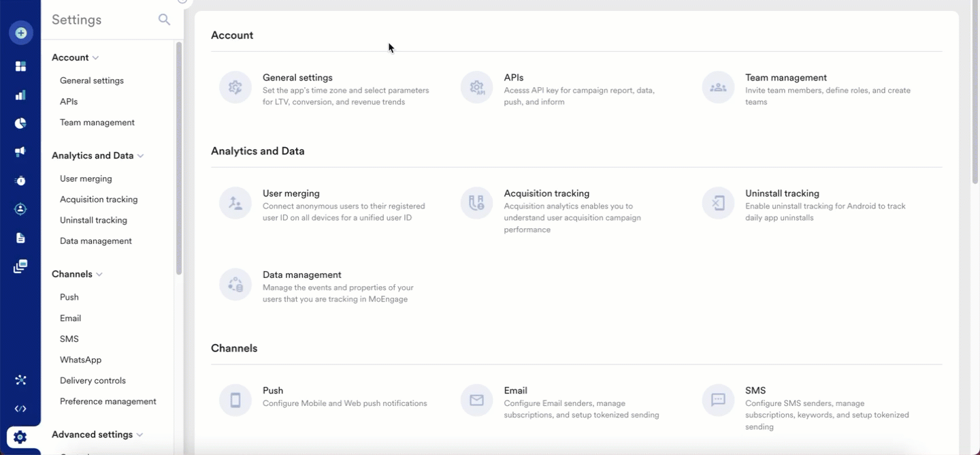
Task: Open the bar chart analytics icon
Action: (20, 95)
